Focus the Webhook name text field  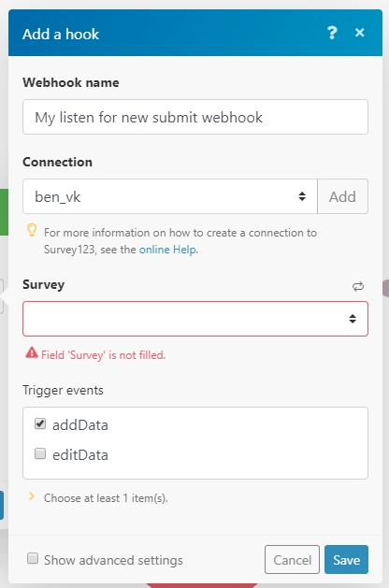click(195, 117)
